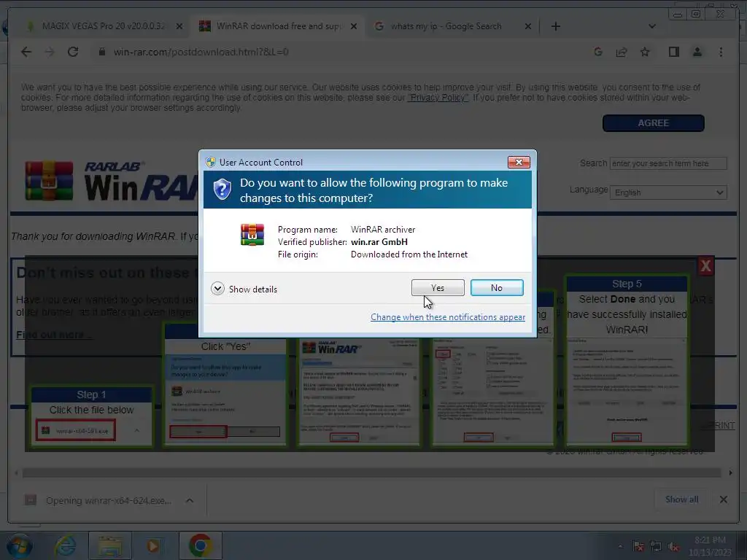Click AGREE on cookie notice
The height and width of the screenshot is (560, 747).
(x=653, y=122)
